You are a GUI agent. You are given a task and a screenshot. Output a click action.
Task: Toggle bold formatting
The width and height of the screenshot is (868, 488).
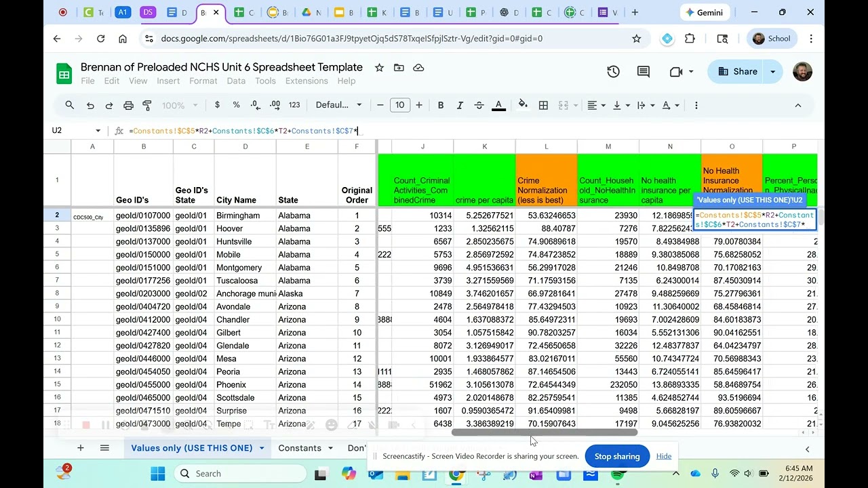[x=441, y=105]
